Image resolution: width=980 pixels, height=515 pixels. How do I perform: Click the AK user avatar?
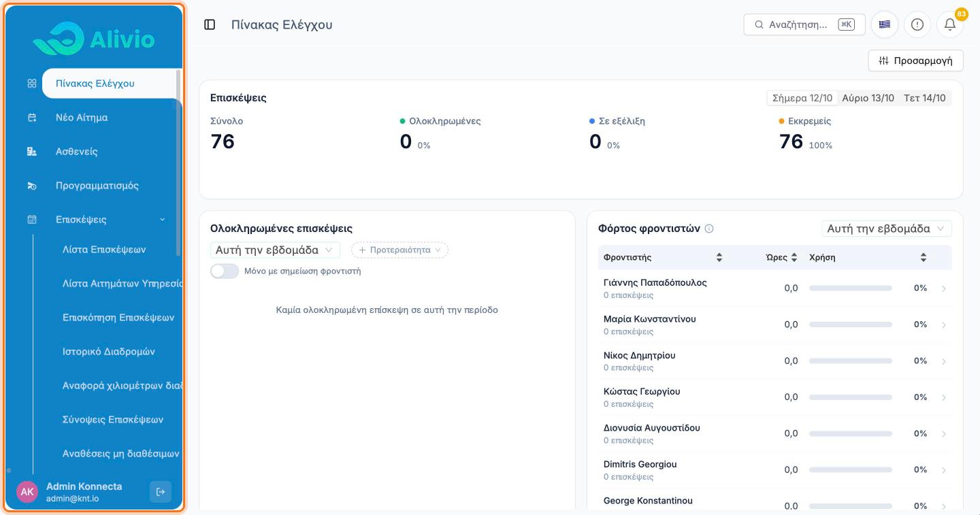(x=27, y=492)
